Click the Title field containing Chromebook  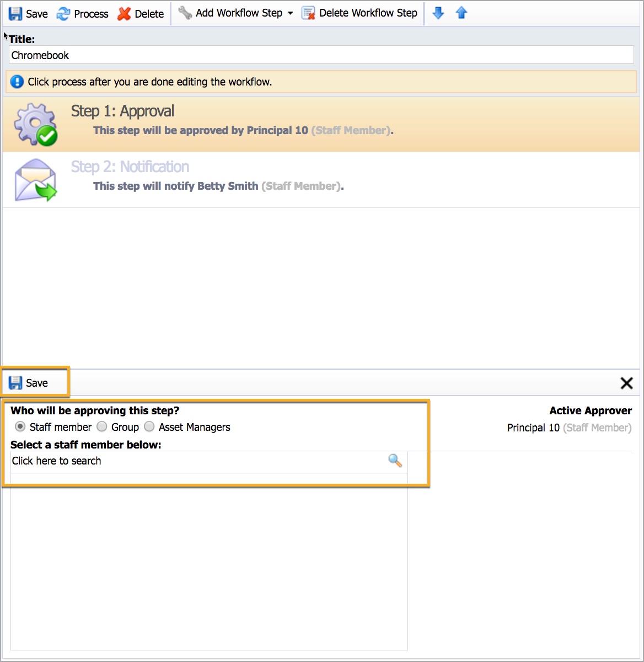(x=321, y=55)
